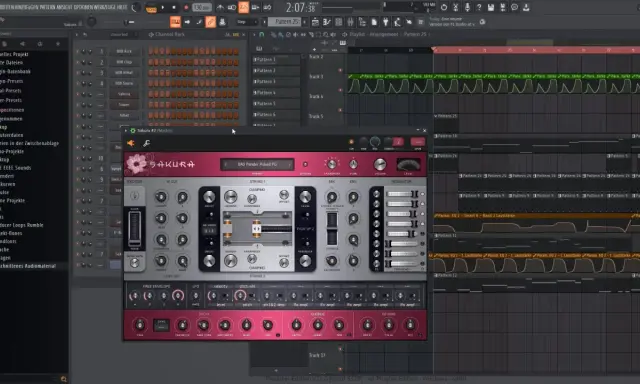640x384 pixels.
Task: Toggle the metronome icon in the transport bar
Action: coord(220,7)
